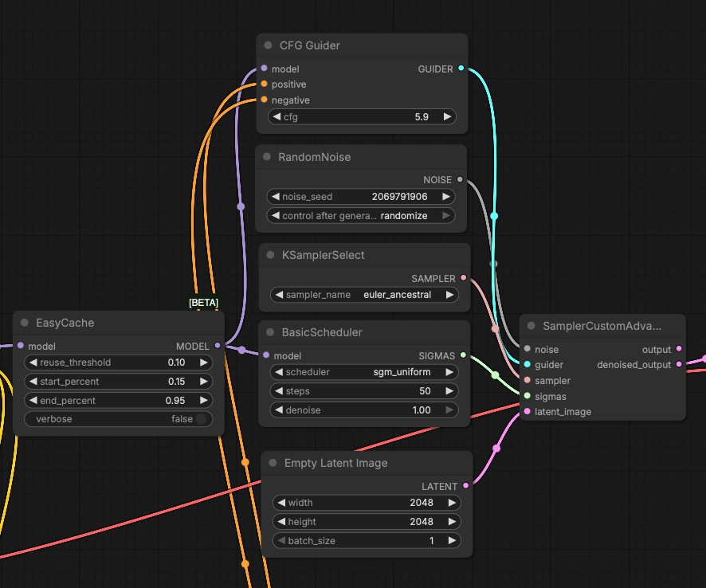
Task: Open the scheduler sgm_uniform dropdown
Action: click(364, 372)
